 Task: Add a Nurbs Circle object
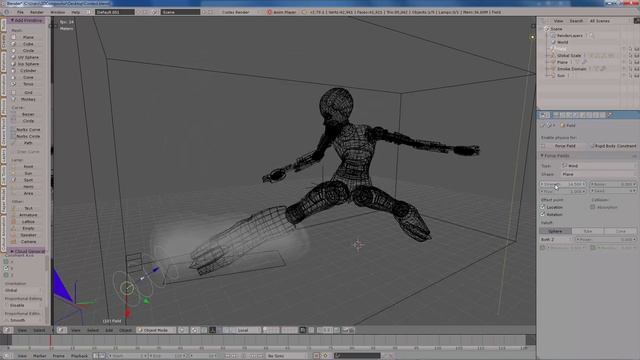pos(28,136)
